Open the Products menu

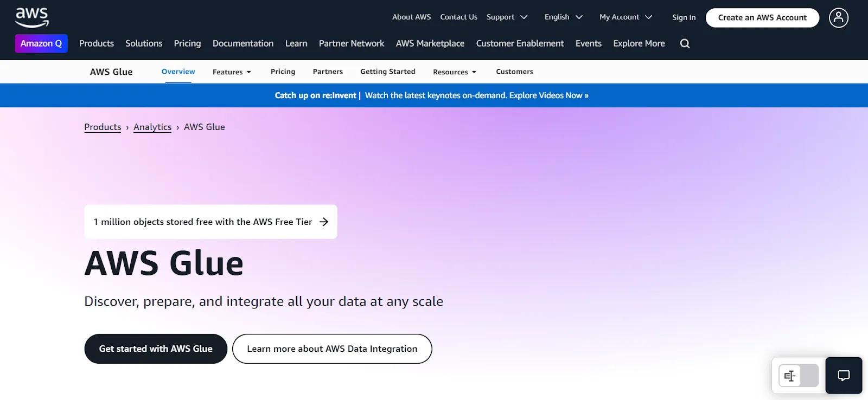click(x=97, y=43)
